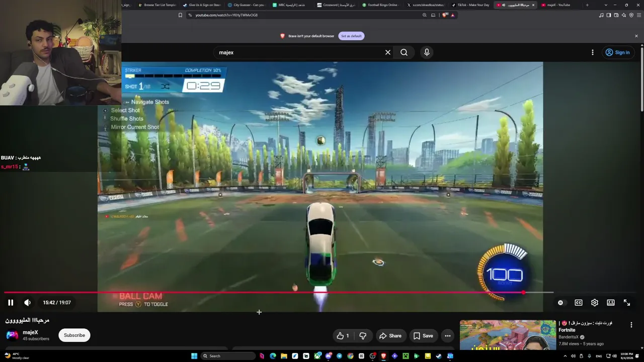Screen dimensions: 644x362
Task: Clear the YouTube search box text
Action: tap(388, 52)
